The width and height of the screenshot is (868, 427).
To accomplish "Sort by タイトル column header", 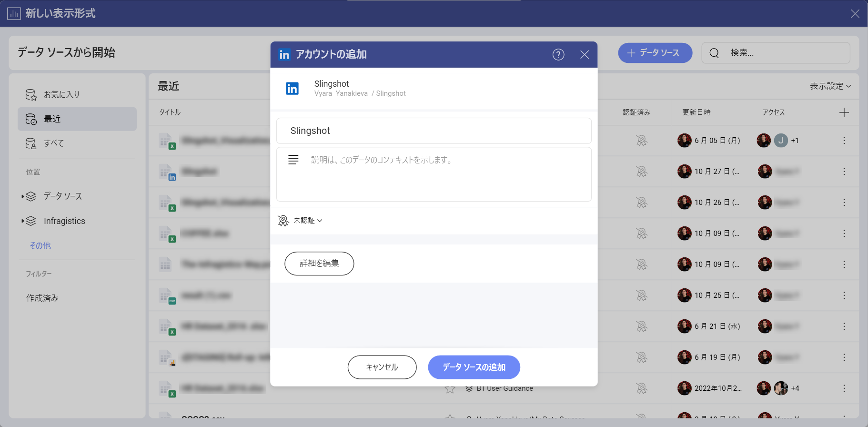I will (170, 112).
